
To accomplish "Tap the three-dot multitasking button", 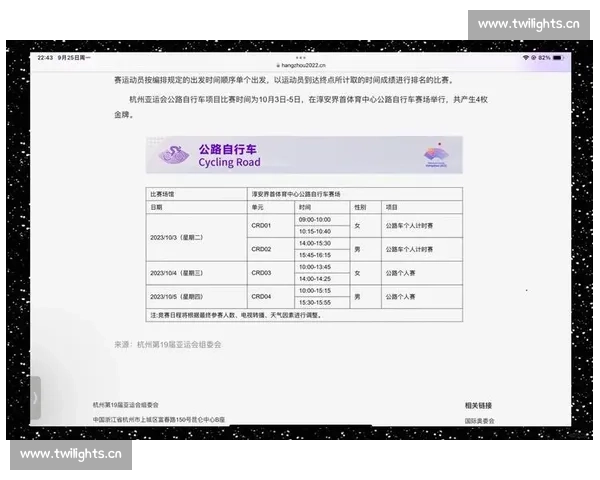I will tap(300, 58).
